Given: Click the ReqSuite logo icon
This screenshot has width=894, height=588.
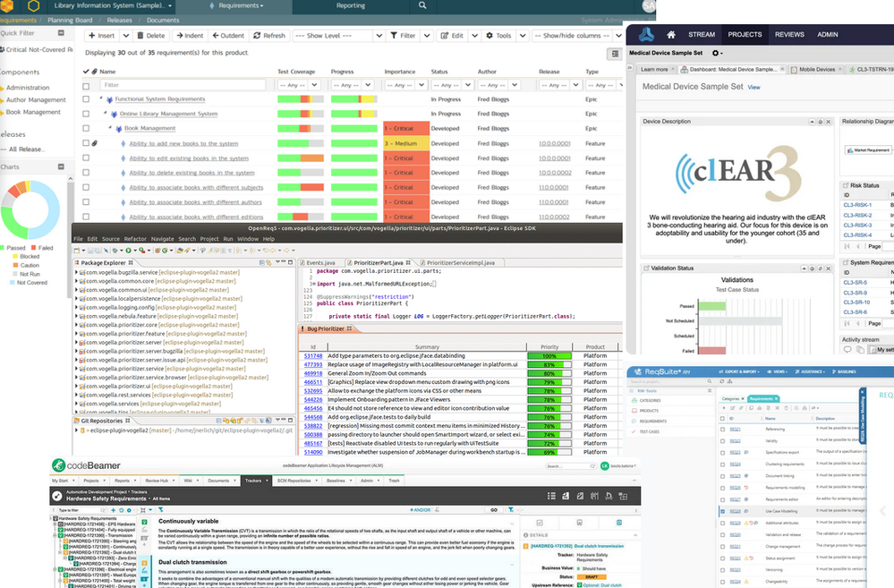Looking at the screenshot, I should 639,371.
